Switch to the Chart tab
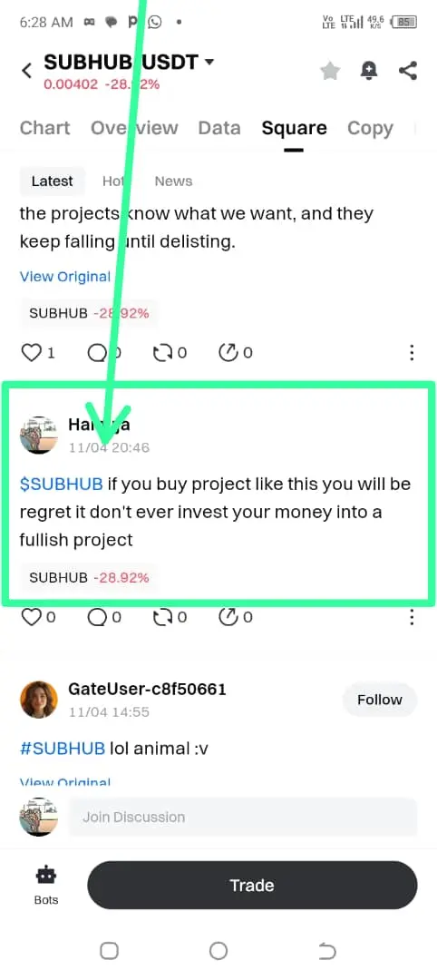 pyautogui.click(x=45, y=128)
